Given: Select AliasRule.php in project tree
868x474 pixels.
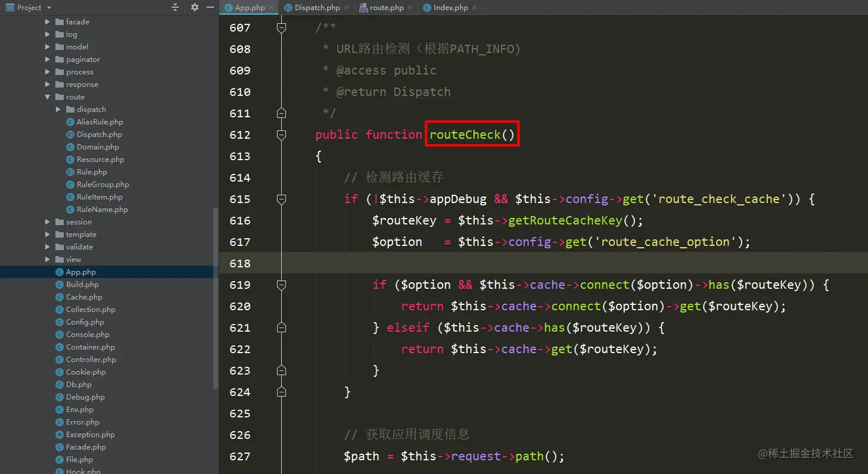Looking at the screenshot, I should tap(99, 122).
